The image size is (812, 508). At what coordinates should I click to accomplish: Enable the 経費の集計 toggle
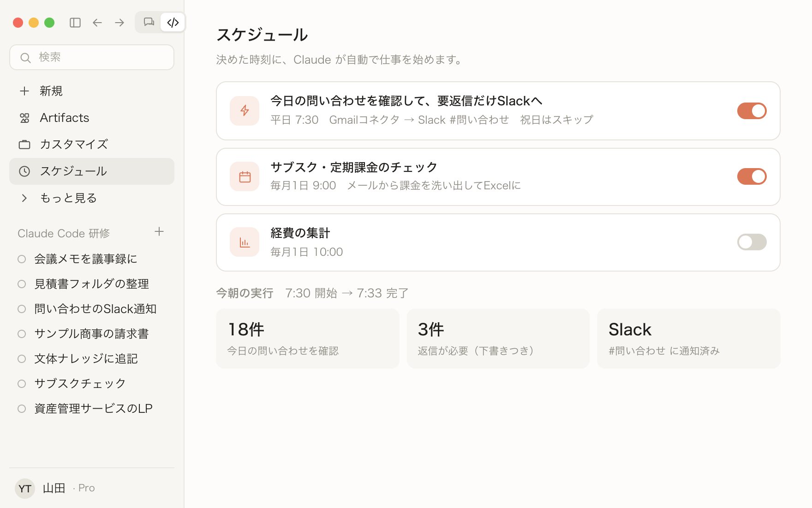click(x=752, y=242)
